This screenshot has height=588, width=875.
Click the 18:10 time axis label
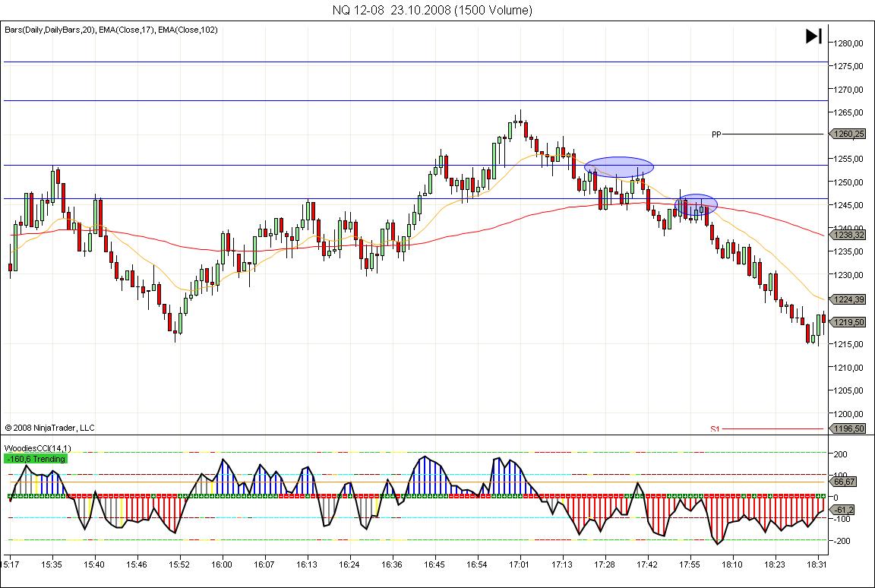point(732,565)
